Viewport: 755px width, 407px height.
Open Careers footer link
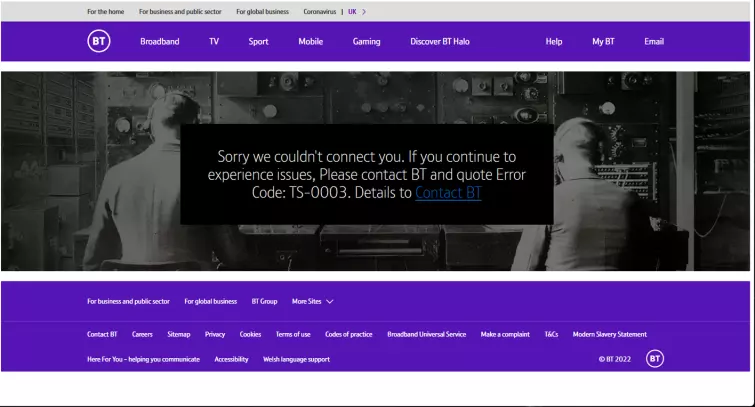pyautogui.click(x=142, y=334)
